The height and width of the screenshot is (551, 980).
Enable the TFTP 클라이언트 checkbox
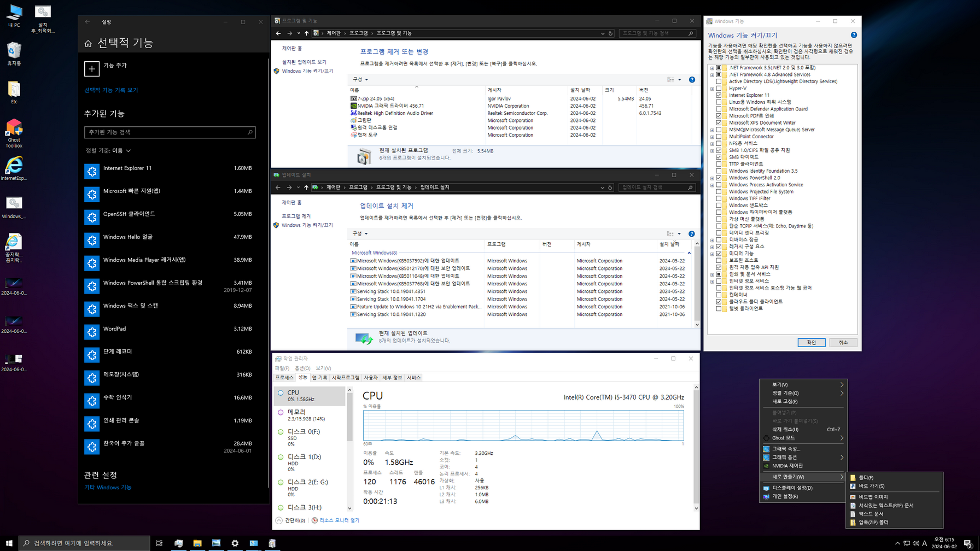[719, 164]
